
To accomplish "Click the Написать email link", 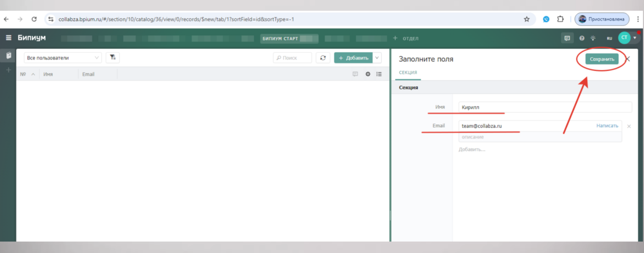I will (607, 126).
